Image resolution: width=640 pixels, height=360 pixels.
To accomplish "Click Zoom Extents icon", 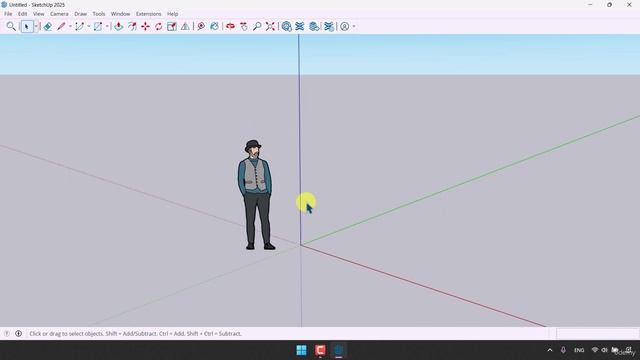I will tap(270, 27).
